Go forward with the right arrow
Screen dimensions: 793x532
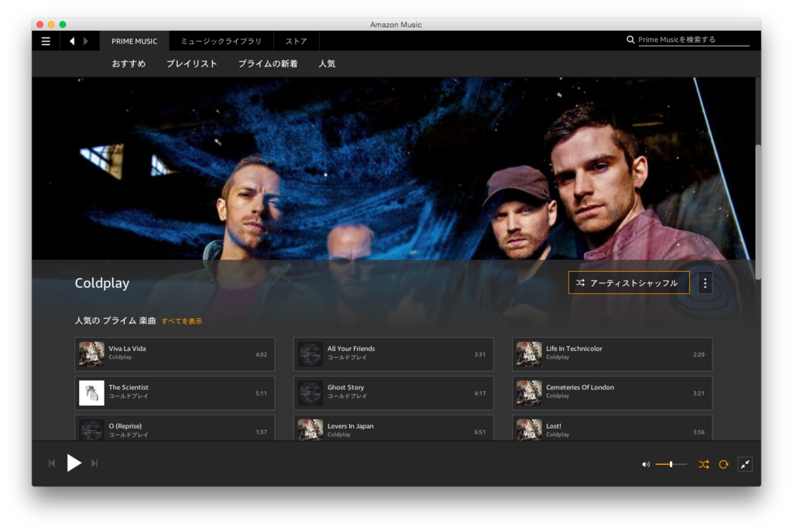86,41
